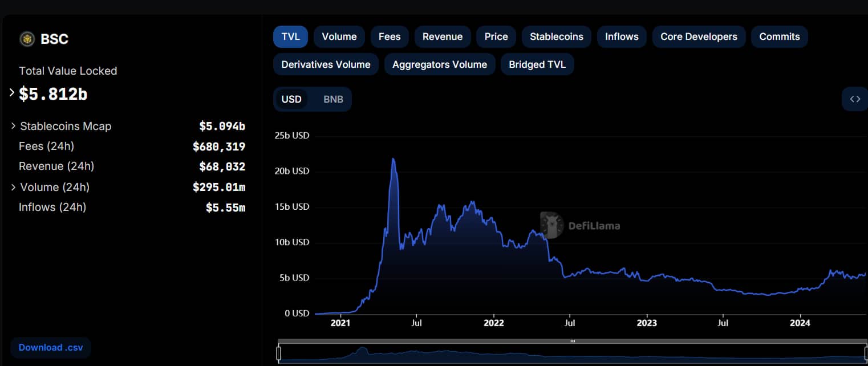
Task: Enable Core Developers metric
Action: coord(698,36)
